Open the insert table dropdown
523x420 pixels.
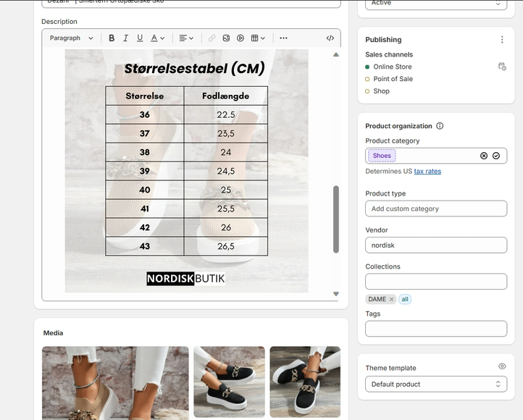258,38
